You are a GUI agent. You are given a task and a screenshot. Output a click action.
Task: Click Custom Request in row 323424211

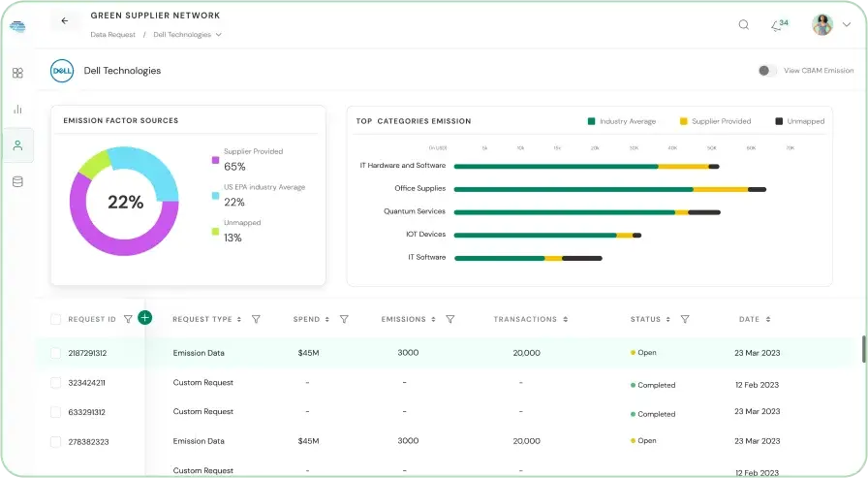point(203,383)
